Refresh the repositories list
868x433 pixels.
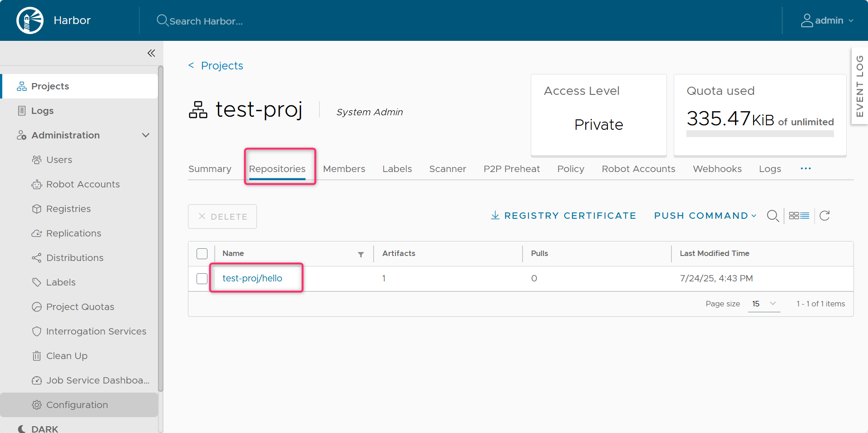(x=825, y=216)
